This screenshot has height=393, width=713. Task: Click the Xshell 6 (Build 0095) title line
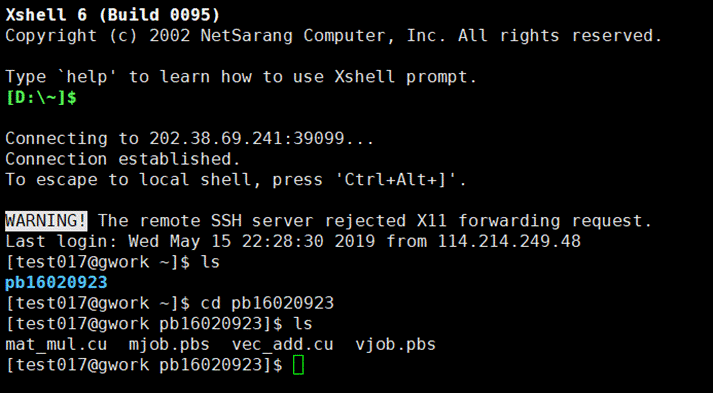(113, 15)
